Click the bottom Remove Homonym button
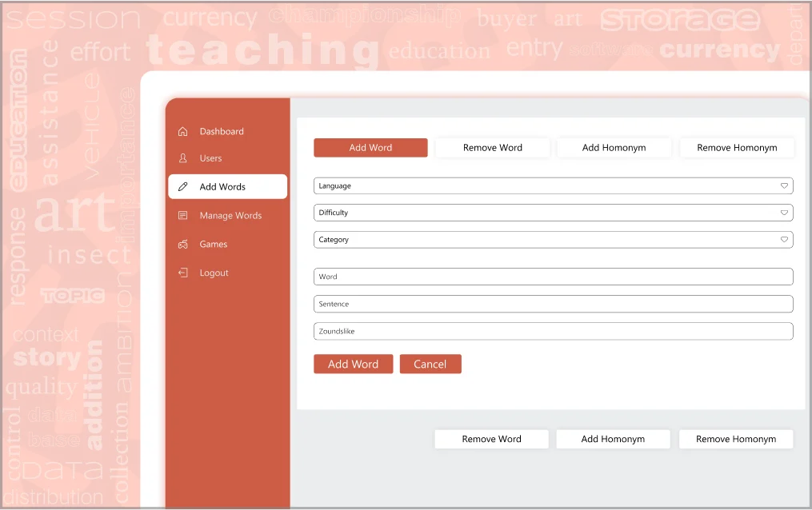The image size is (812, 510). coord(735,439)
